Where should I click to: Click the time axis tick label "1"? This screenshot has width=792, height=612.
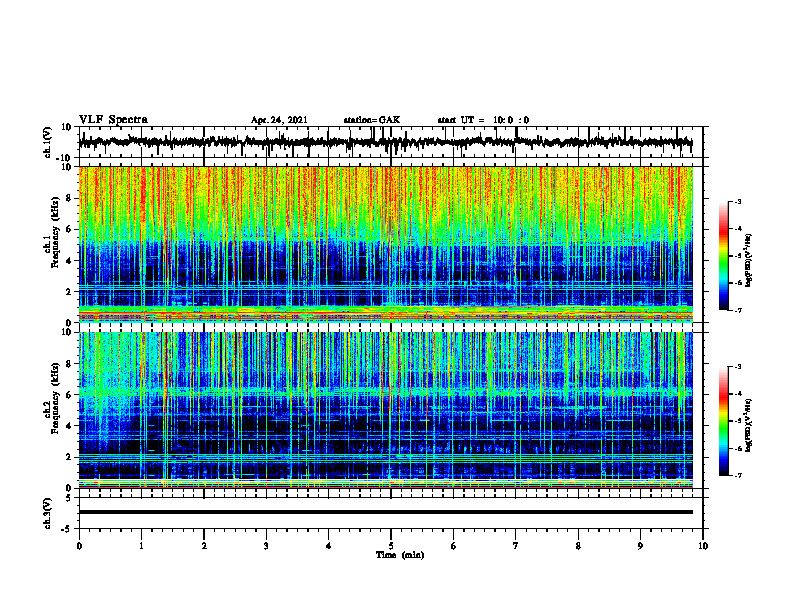(141, 546)
